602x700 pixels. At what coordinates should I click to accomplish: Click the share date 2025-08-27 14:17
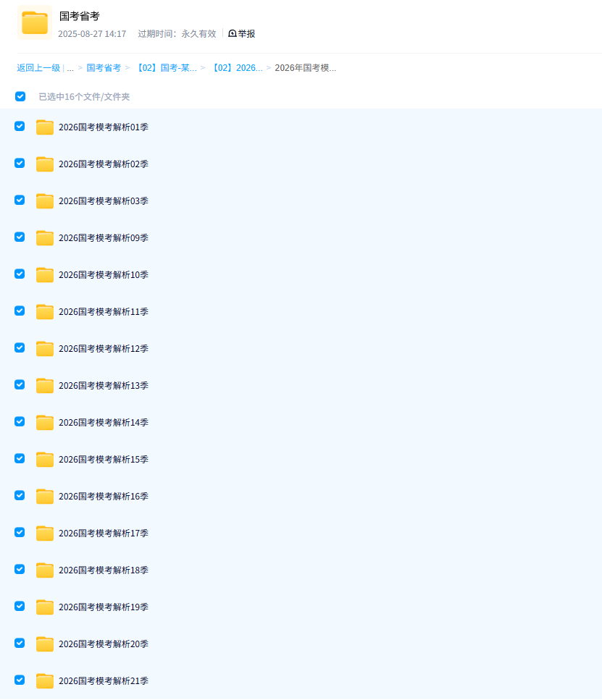(92, 34)
